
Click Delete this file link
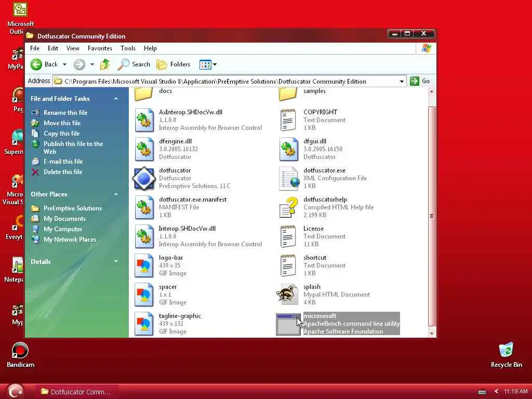tap(63, 172)
